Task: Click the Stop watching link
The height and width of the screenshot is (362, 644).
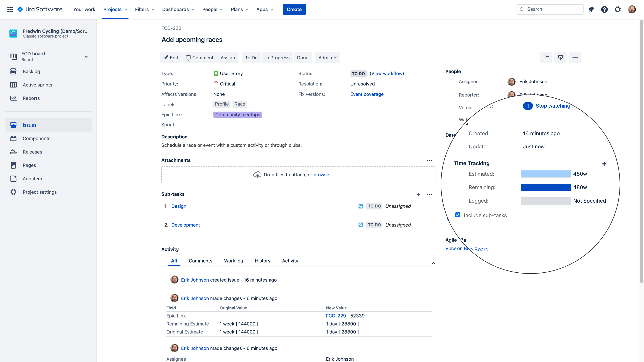Action: tap(553, 106)
